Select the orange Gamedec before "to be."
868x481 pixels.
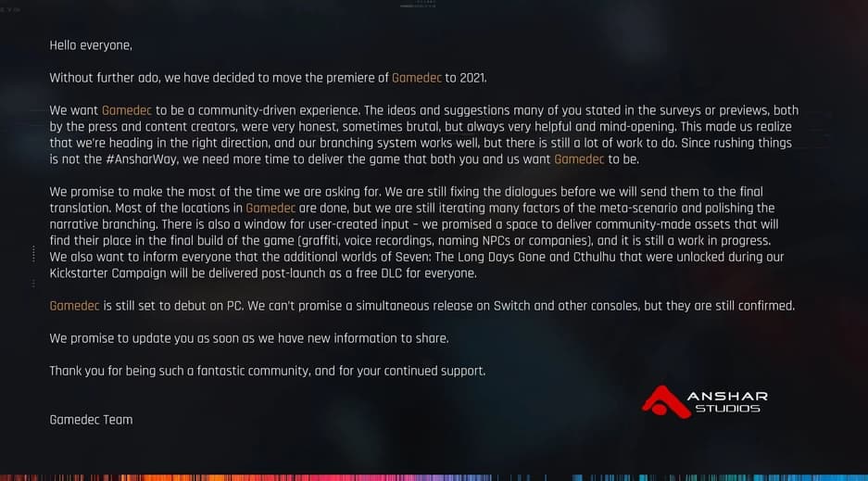click(x=579, y=159)
